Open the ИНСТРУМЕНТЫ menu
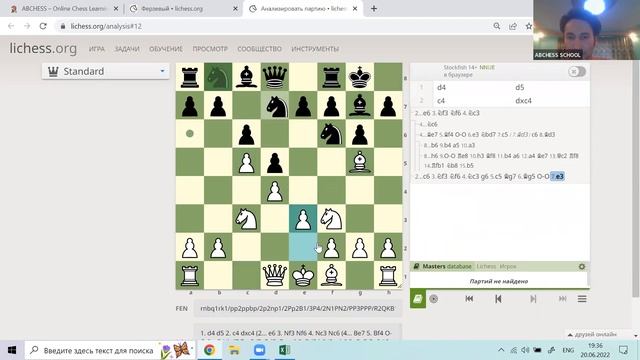640x360 pixels. tap(315, 49)
